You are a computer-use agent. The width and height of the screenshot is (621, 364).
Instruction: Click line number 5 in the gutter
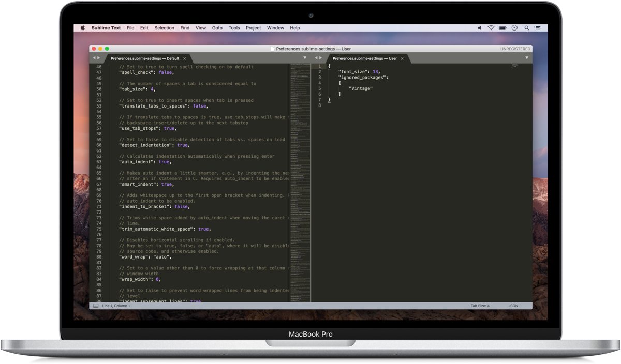pos(320,88)
